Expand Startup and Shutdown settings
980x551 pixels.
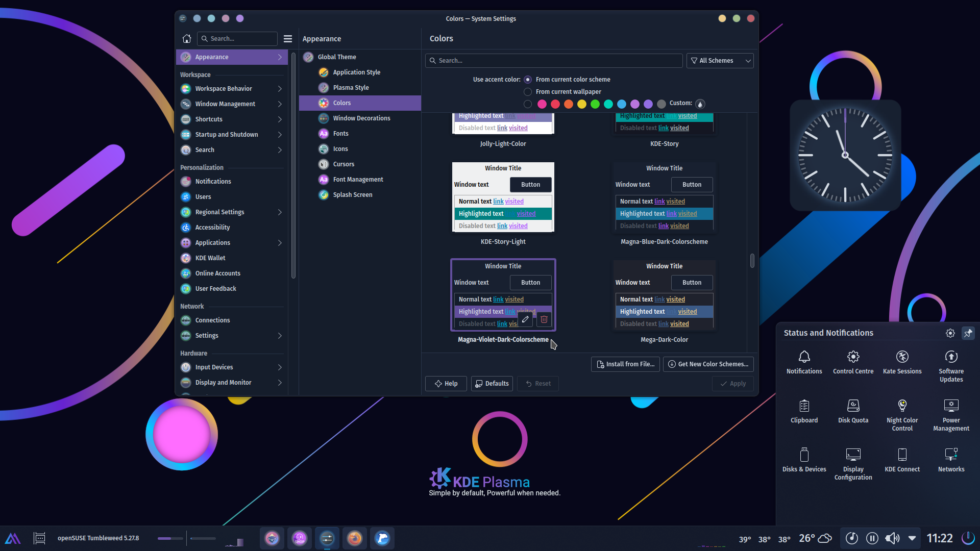280,135
